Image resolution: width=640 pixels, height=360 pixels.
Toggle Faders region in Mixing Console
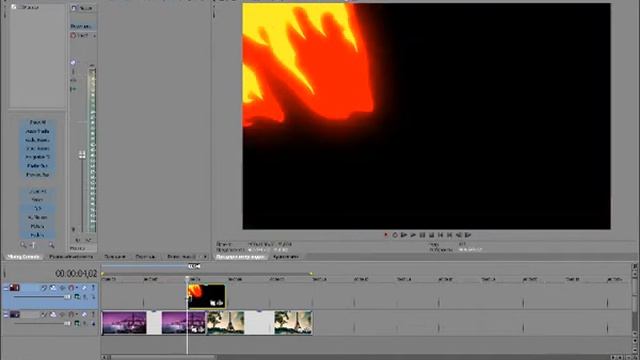point(38,235)
